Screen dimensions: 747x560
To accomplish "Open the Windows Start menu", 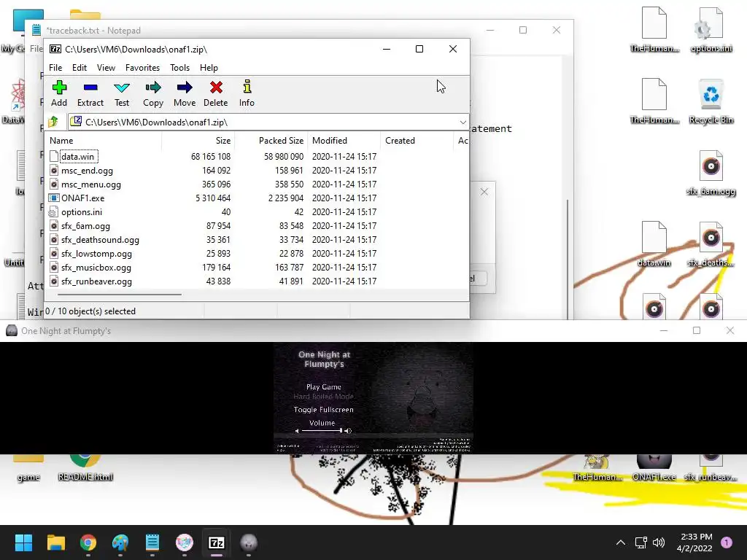I will [23, 542].
